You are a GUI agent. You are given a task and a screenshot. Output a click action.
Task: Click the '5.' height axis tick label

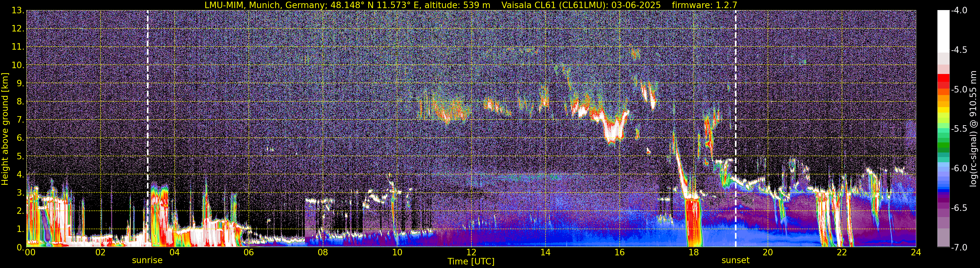20,156
